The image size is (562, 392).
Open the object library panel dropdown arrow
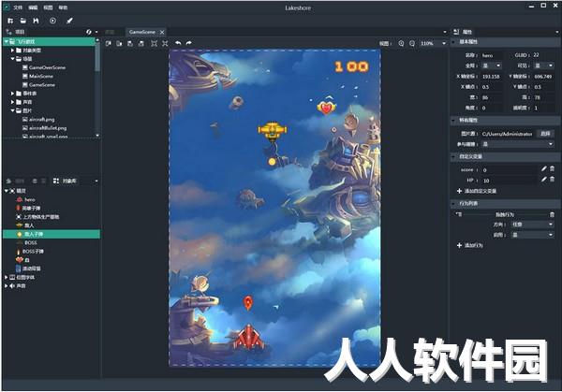tap(96, 181)
